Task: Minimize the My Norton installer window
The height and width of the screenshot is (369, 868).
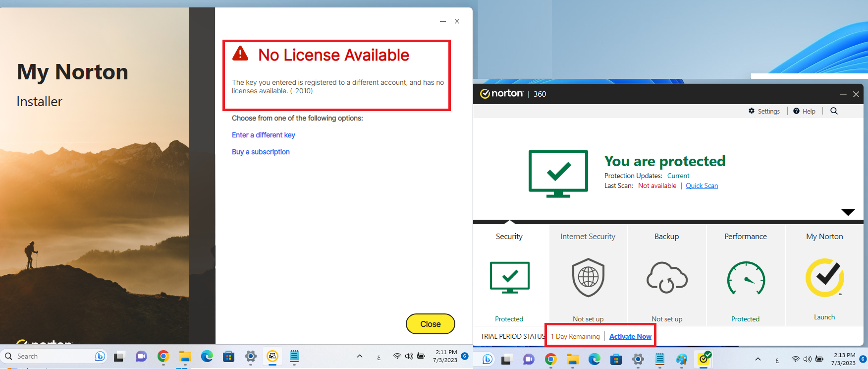Action: (443, 21)
